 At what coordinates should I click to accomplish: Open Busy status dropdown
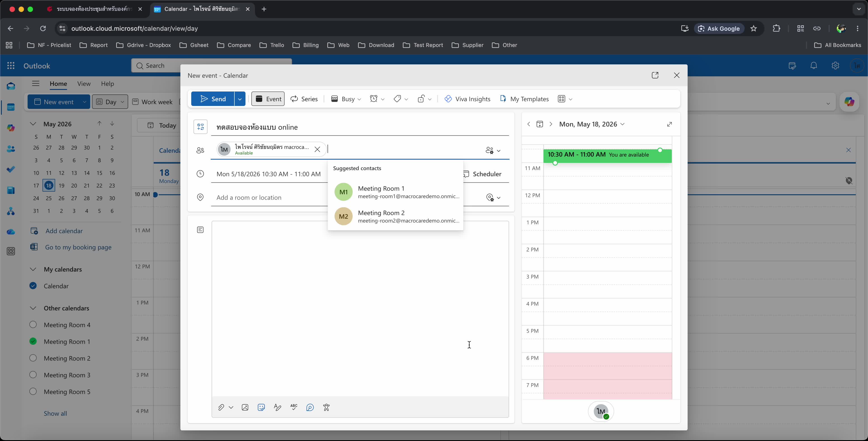pos(346,99)
